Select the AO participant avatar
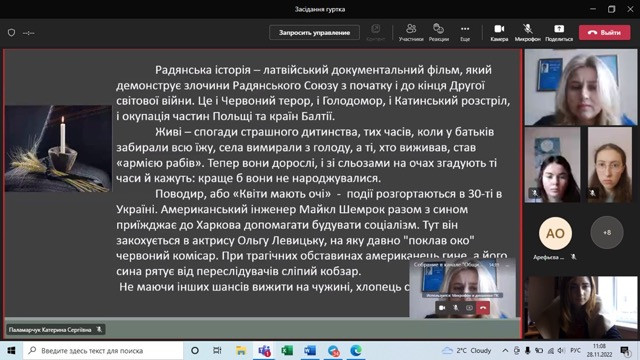 555,233
